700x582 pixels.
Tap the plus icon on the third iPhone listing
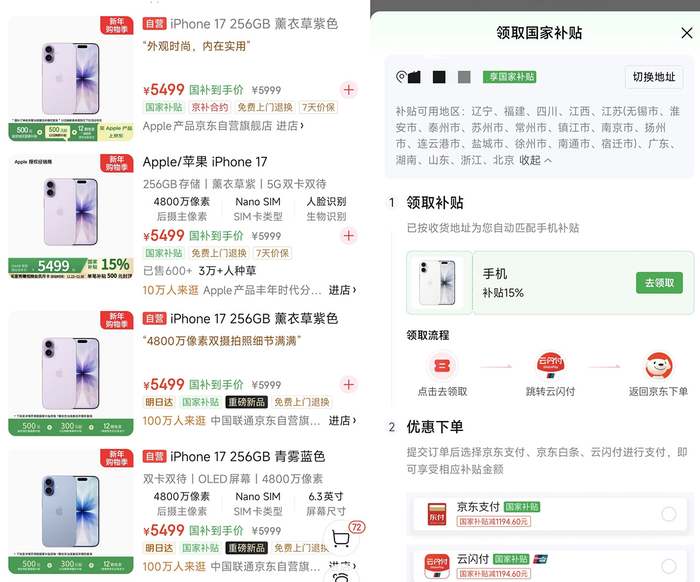pyautogui.click(x=349, y=385)
